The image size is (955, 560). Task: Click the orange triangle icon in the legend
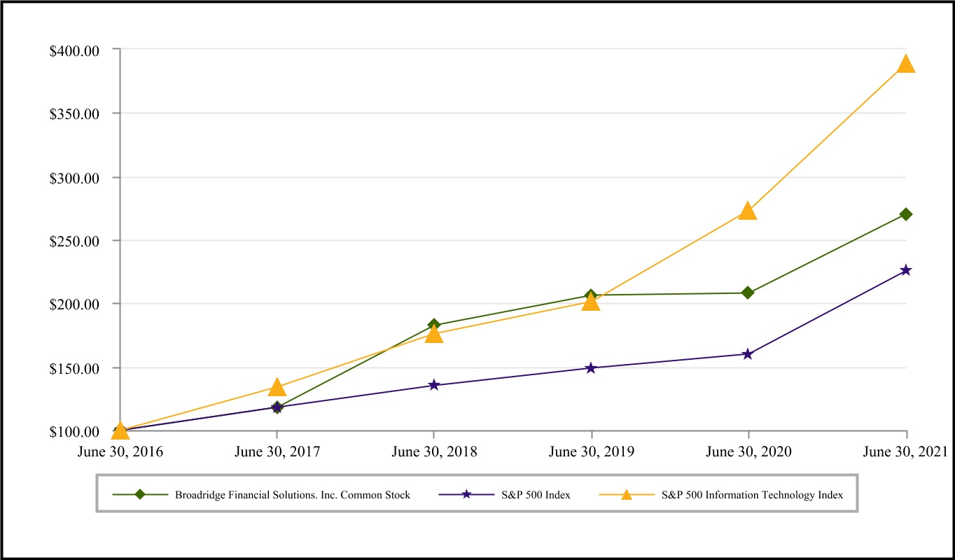tap(627, 495)
